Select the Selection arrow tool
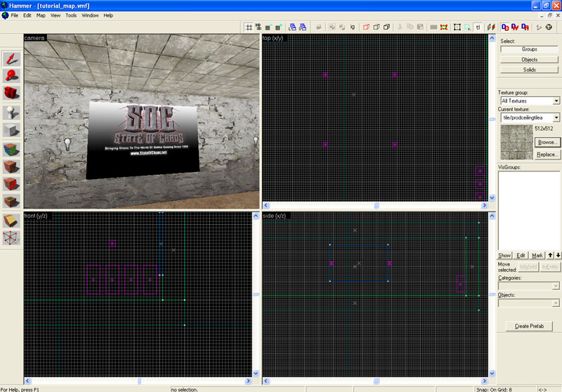Screen dimensions: 562x392 click(12, 58)
